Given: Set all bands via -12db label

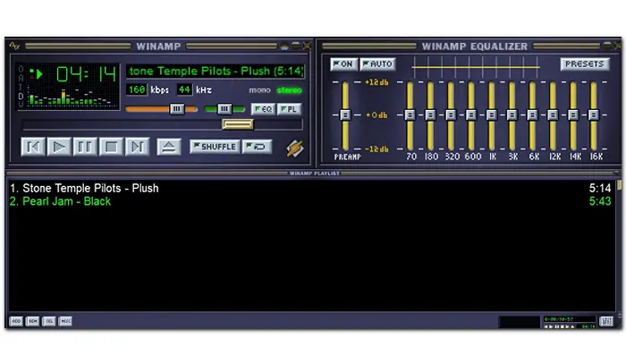Looking at the screenshot, I should tap(376, 148).
